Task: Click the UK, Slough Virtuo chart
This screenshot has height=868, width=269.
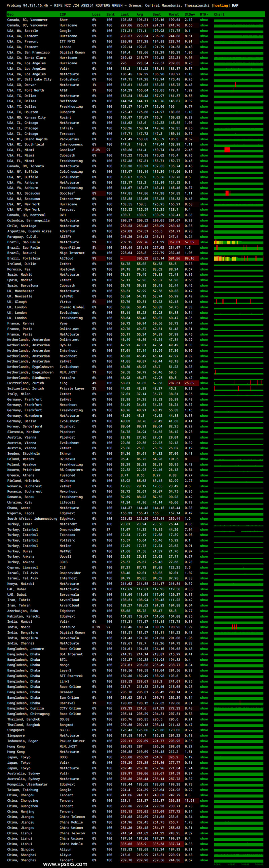Action: coord(239,302)
